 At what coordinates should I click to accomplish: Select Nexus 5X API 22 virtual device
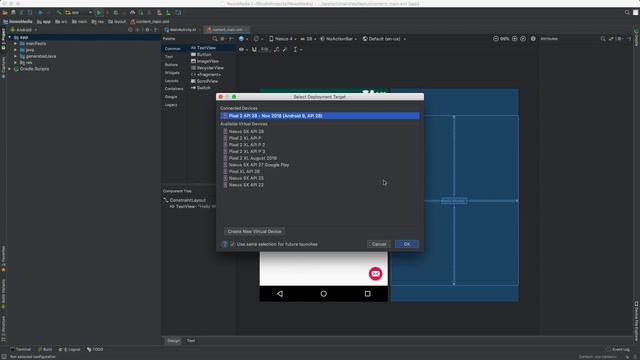[x=246, y=185]
